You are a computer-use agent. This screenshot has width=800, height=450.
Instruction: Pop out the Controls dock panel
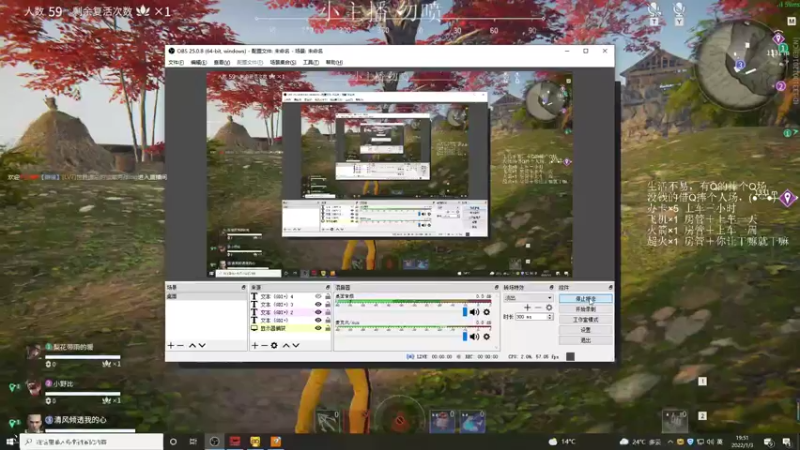click(x=610, y=288)
